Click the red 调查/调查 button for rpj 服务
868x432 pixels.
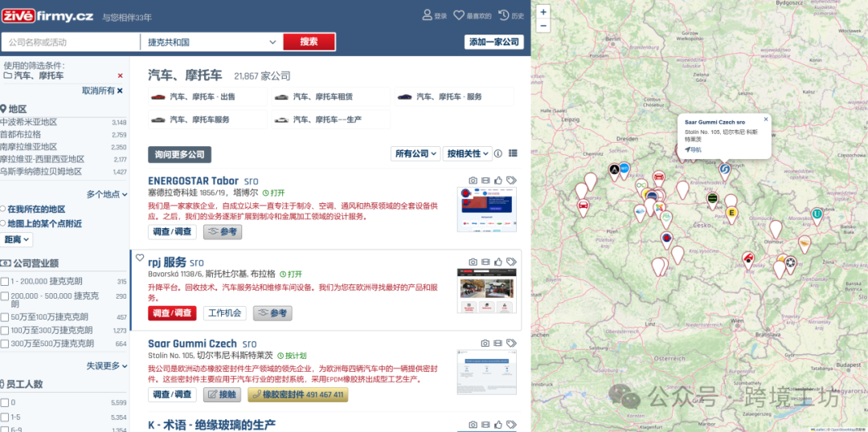point(172,313)
